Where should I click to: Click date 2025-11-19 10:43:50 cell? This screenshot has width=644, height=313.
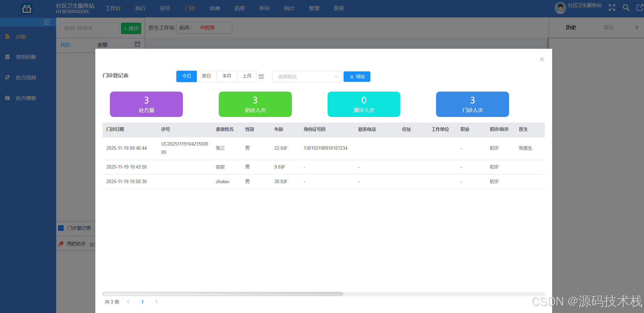[127, 167]
